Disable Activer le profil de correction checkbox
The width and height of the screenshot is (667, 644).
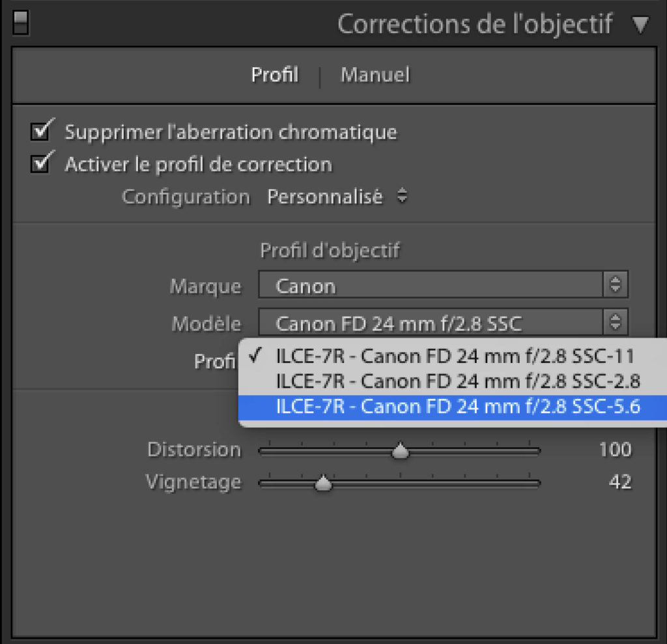click(x=42, y=164)
